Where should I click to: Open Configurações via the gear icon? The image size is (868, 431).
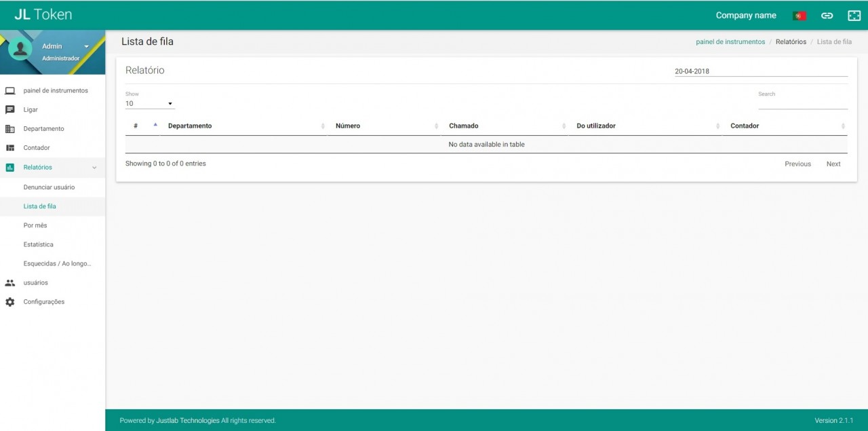(9, 301)
